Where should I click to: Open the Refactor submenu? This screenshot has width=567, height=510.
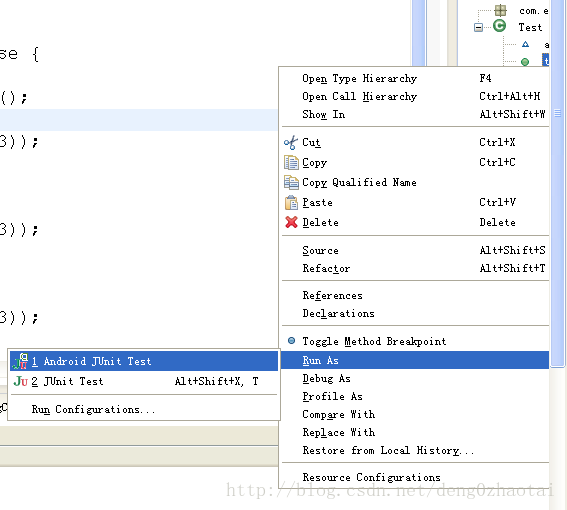415,268
